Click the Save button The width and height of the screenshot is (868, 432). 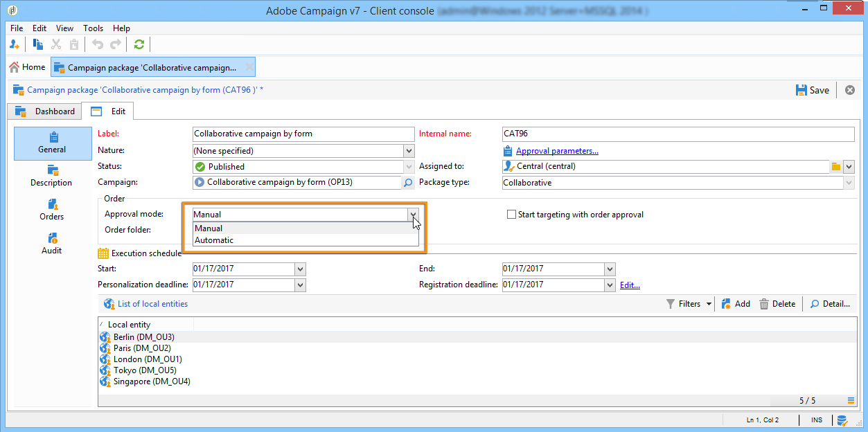coord(812,90)
